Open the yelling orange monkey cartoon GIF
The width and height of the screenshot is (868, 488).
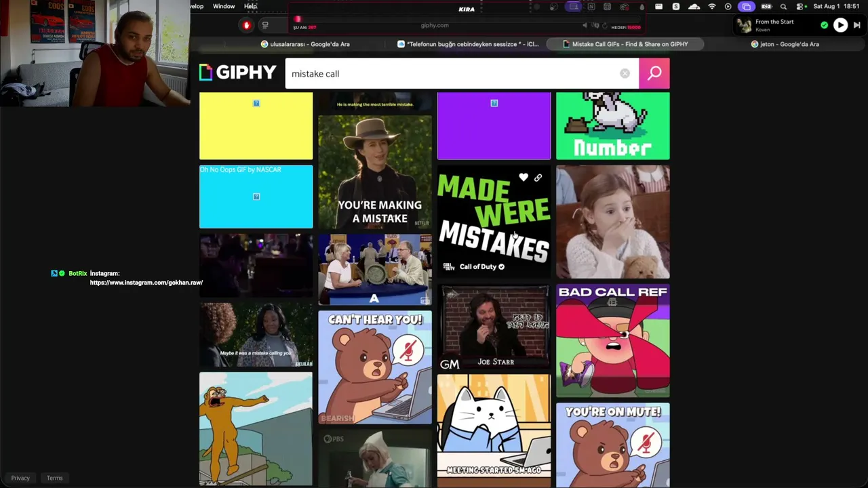click(256, 429)
